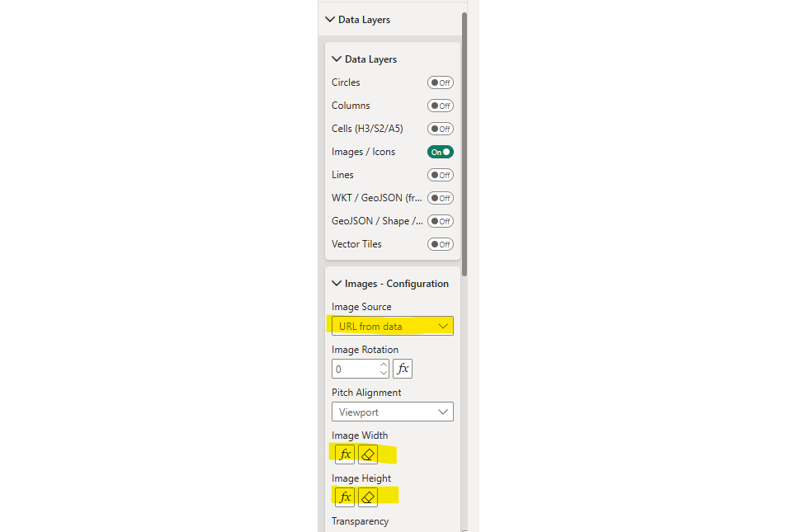Open fx conditional formatting for Image Width
Screen dimensions: 792x532
[345, 454]
